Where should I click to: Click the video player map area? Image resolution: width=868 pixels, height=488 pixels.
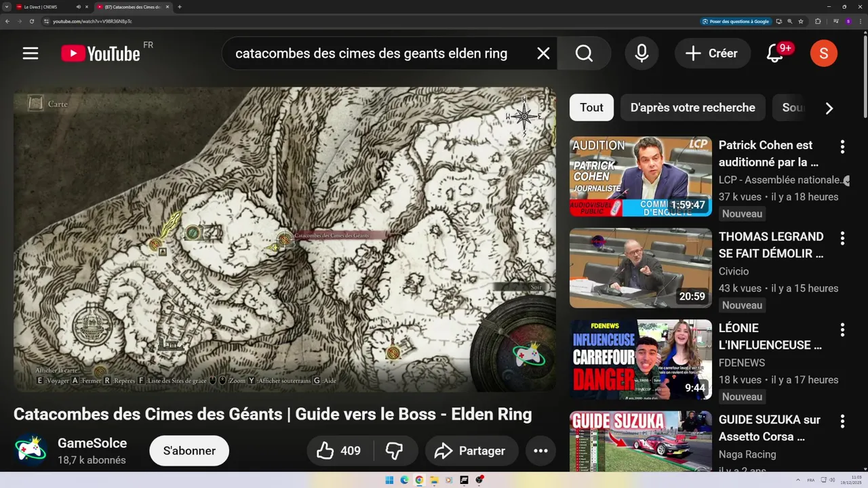pos(285,239)
